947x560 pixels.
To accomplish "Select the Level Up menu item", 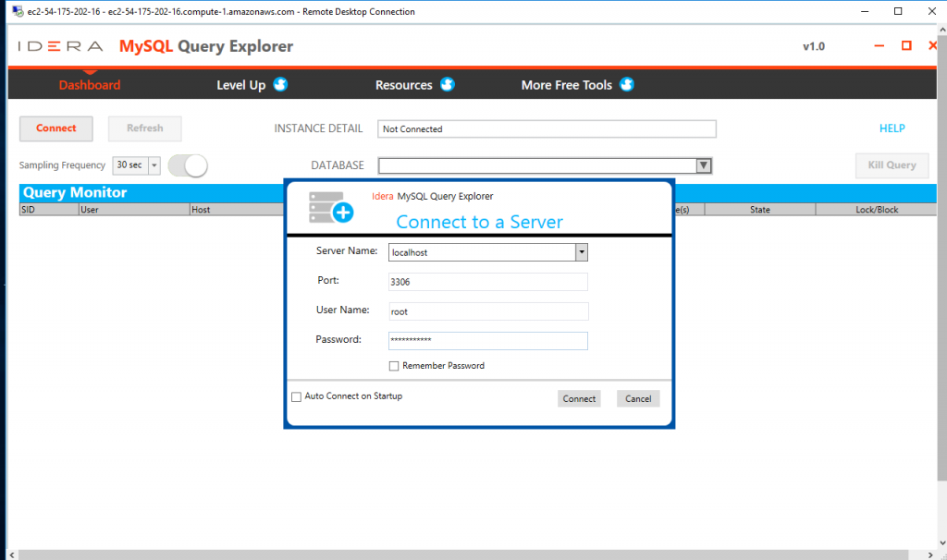I will click(240, 84).
